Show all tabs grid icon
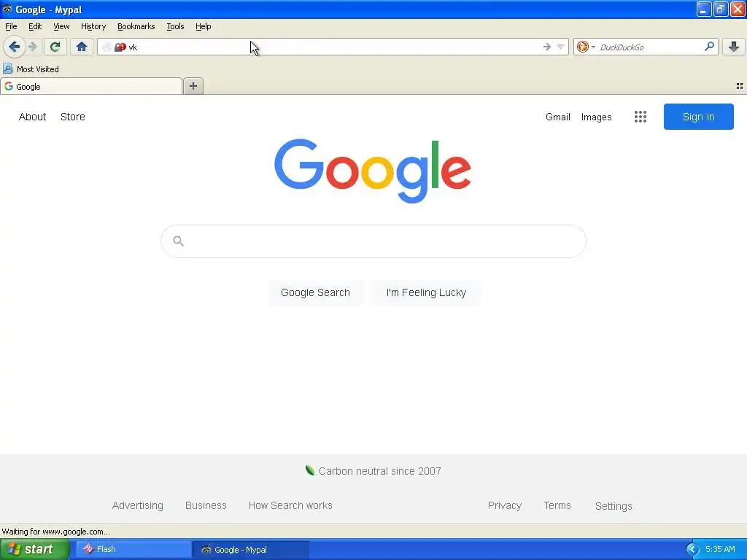This screenshot has width=747, height=560. pos(740,86)
